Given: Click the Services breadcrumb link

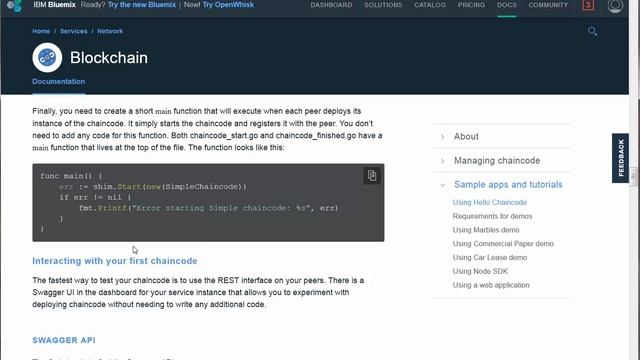Looking at the screenshot, I should pos(73,31).
